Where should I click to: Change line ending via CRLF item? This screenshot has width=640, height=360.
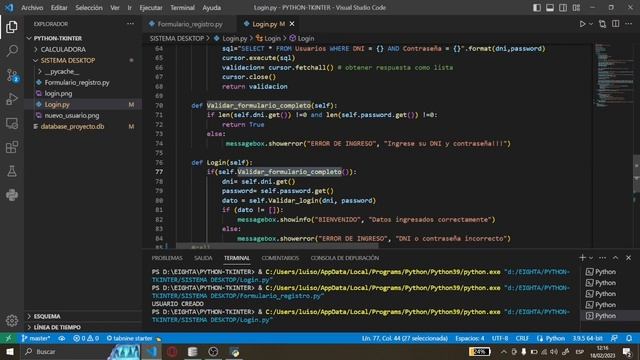[x=522, y=338]
